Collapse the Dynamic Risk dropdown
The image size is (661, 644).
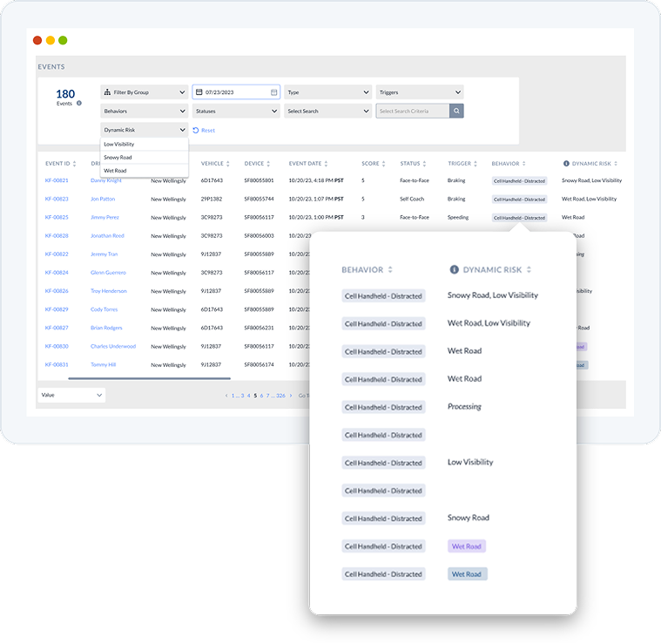pyautogui.click(x=145, y=130)
